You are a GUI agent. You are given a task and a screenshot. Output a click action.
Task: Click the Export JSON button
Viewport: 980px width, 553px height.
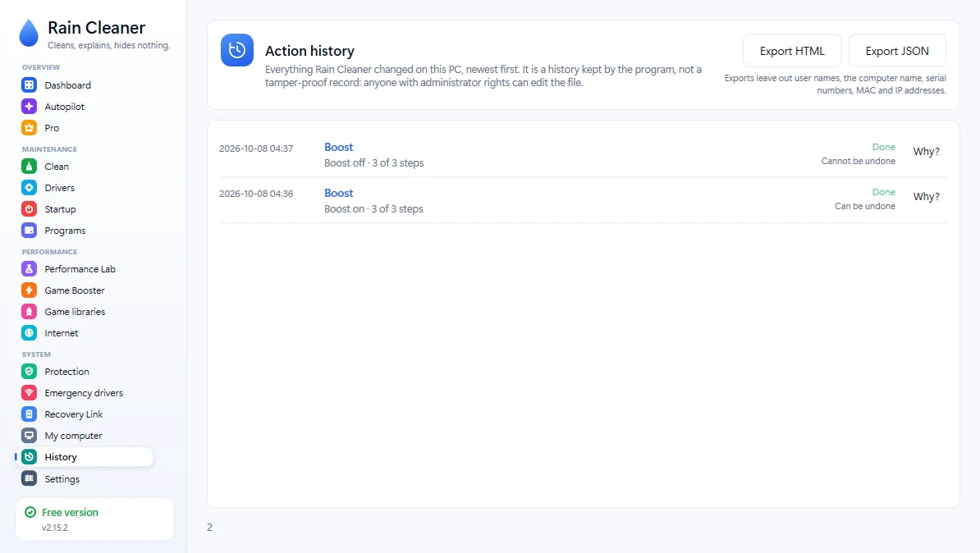tap(897, 51)
